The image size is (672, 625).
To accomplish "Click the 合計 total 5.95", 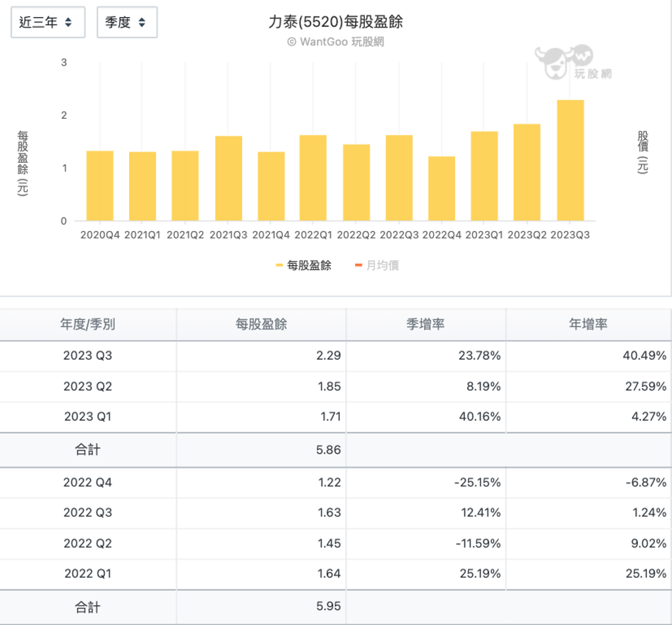I will (x=329, y=606).
